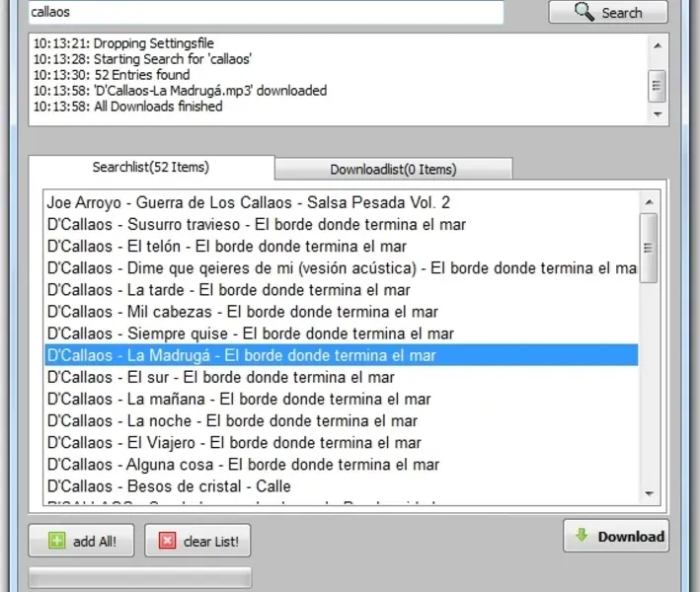
Task: Click the green arrow icon on Download button
Action: (582, 535)
